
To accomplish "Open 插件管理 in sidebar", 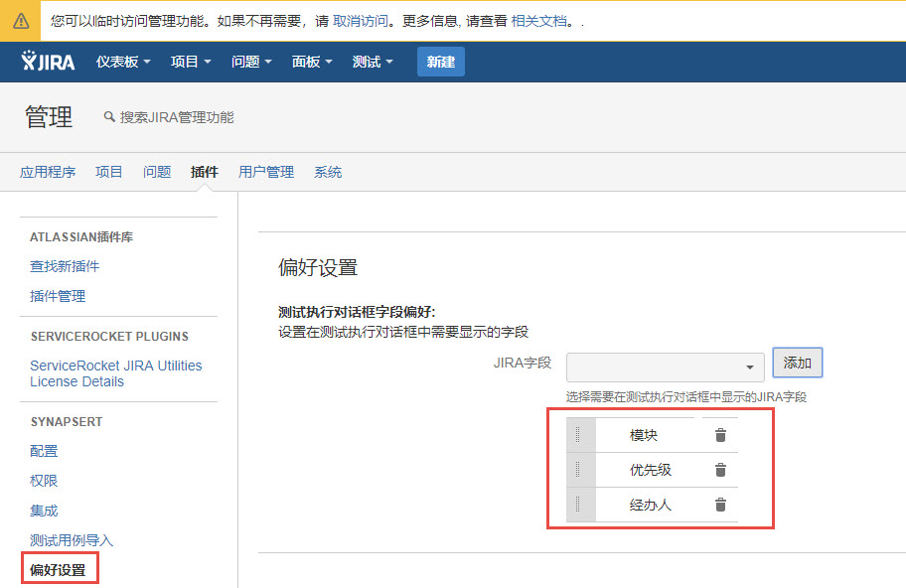I will 58,296.
